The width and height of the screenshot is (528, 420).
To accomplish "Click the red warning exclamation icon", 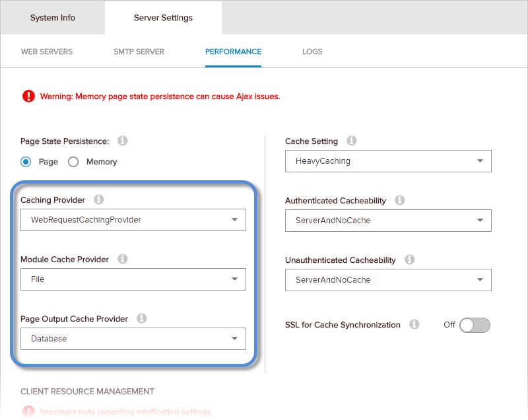I will click(28, 96).
